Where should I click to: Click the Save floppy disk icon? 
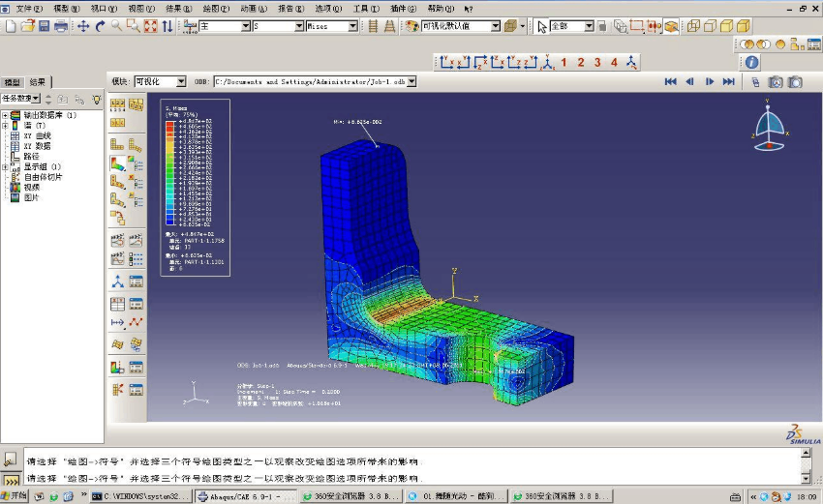click(45, 26)
